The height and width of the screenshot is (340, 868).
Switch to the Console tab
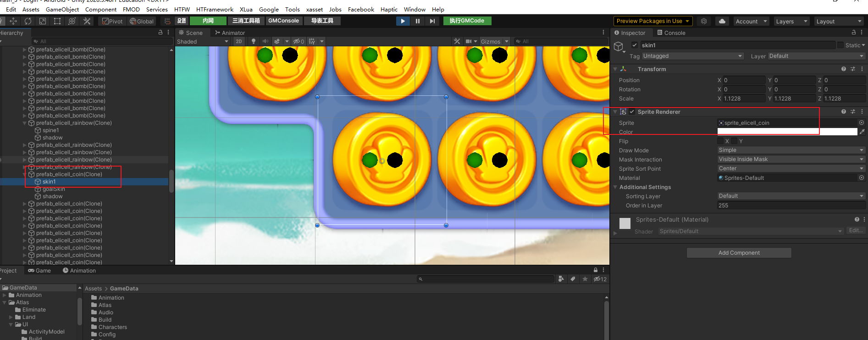671,33
